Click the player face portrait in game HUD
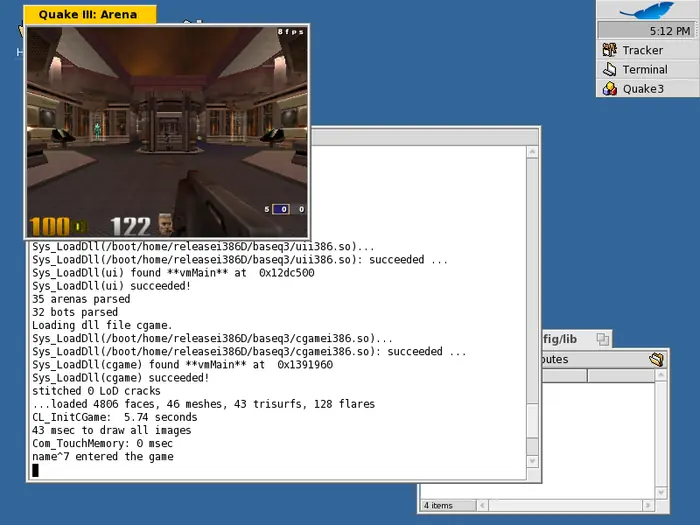Image resolution: width=700 pixels, height=525 pixels. [x=165, y=225]
